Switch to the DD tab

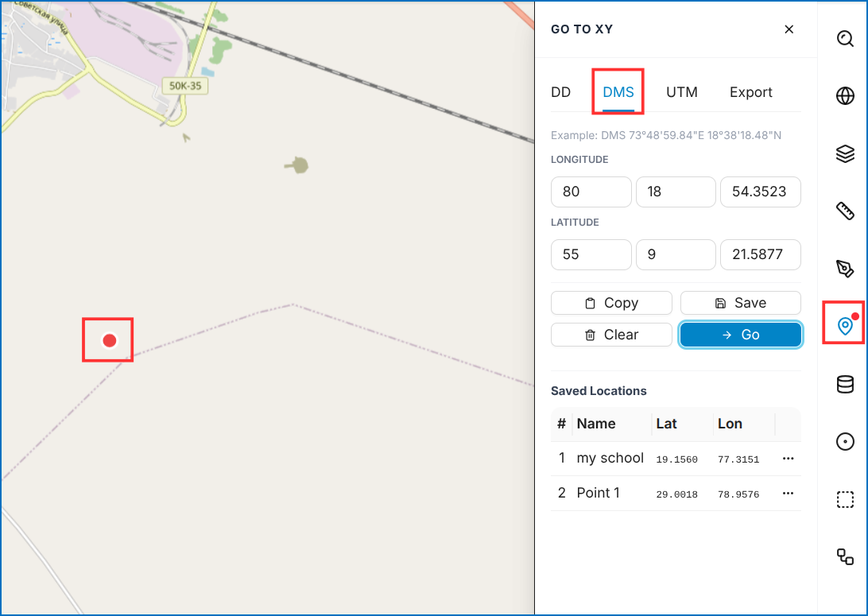(560, 92)
